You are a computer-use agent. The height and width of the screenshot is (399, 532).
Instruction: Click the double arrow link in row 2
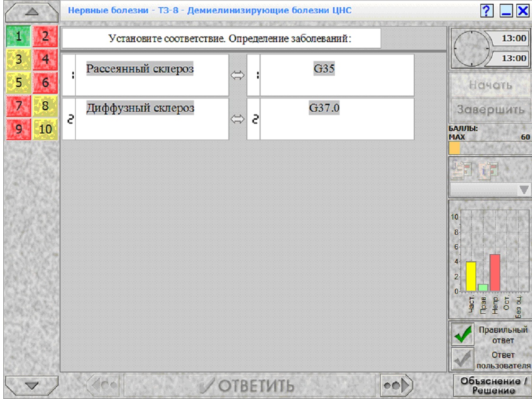point(237,119)
